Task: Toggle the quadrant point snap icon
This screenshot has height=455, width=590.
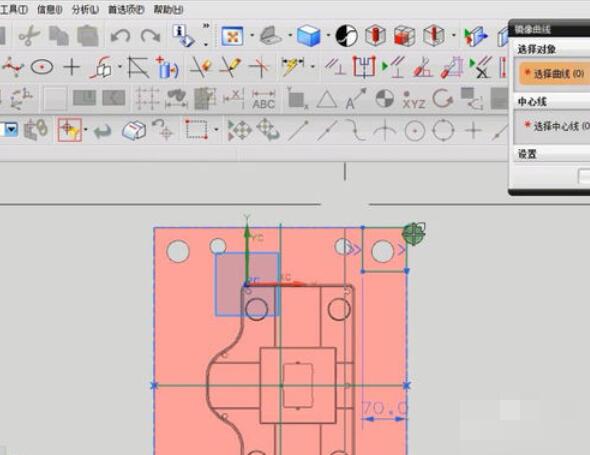Action: click(x=443, y=130)
